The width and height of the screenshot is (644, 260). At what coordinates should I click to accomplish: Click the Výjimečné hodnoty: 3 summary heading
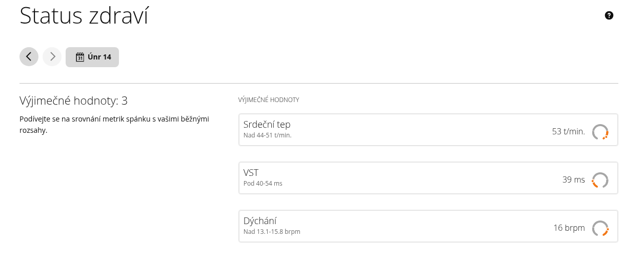(73, 101)
